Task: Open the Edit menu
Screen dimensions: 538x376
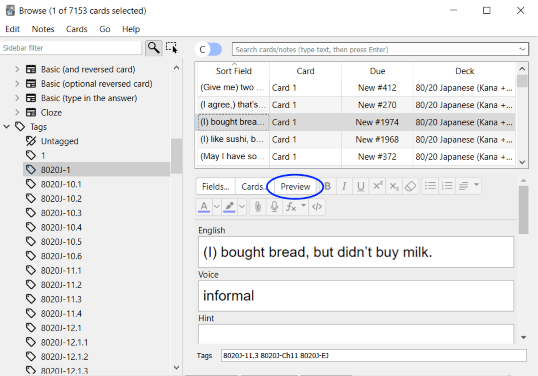Action: coord(12,29)
